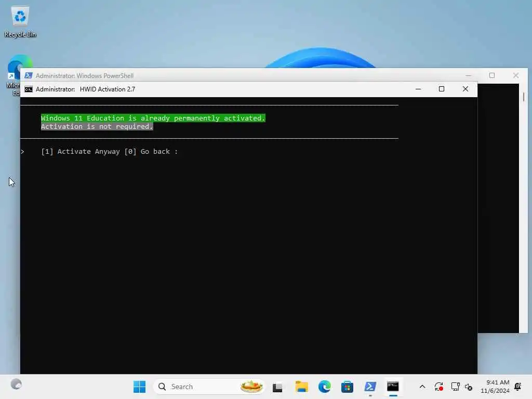Screen dimensions: 532x399
Task: Click the food illustration in the search box
Action: point(251,387)
